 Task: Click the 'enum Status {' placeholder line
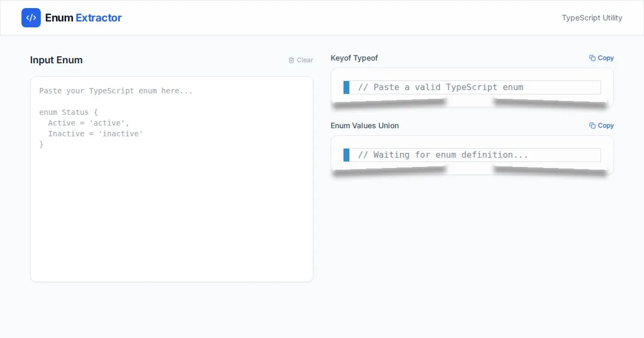(69, 113)
